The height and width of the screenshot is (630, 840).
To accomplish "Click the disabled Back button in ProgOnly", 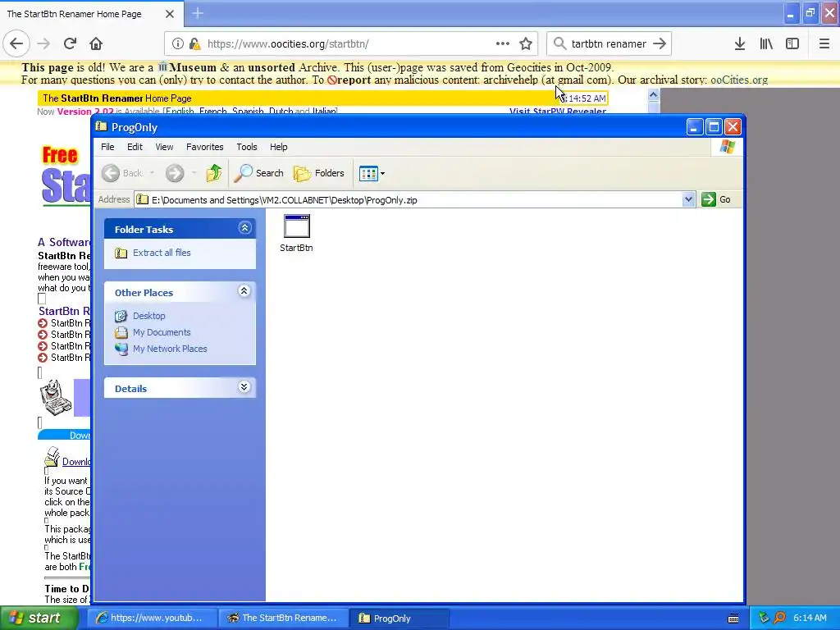I will pyautogui.click(x=122, y=173).
